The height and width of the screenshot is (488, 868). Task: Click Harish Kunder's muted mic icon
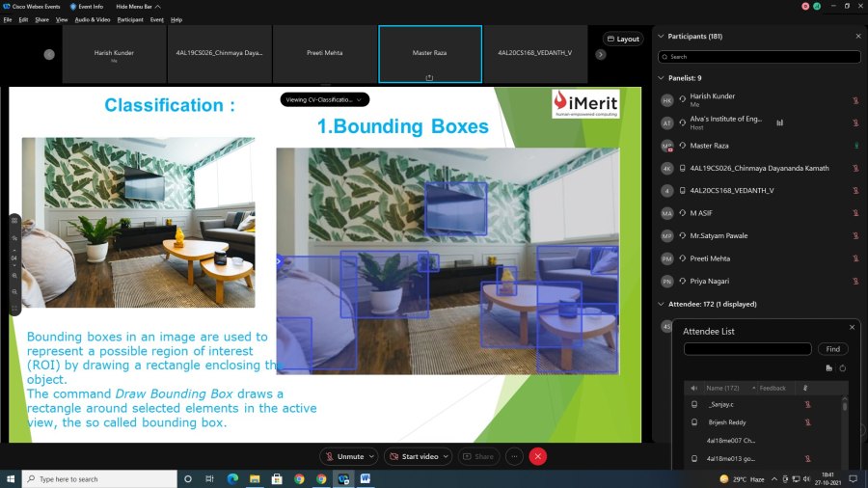tap(855, 100)
